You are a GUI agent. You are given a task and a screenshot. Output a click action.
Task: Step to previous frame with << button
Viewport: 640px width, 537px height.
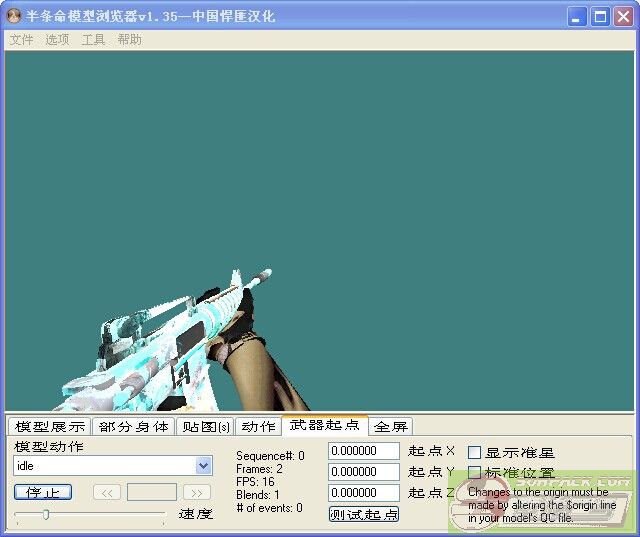[107, 492]
